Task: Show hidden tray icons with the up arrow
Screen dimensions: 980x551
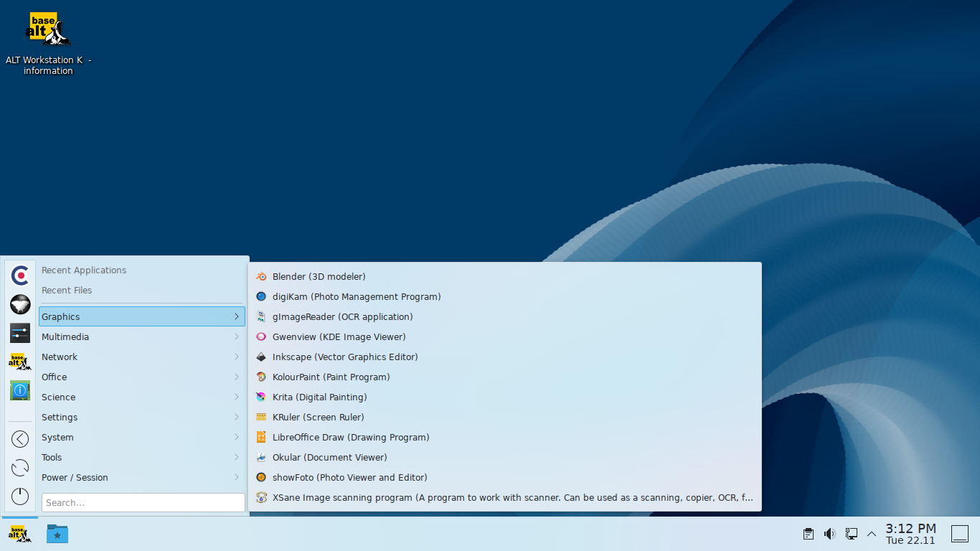Action: pos(872,534)
